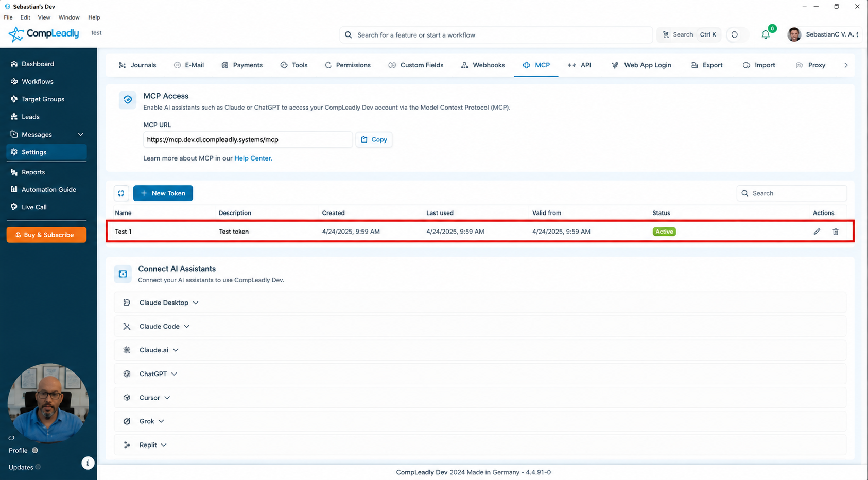Screen dimensions: 868x480
Task: Open the View menu
Action: (44, 17)
